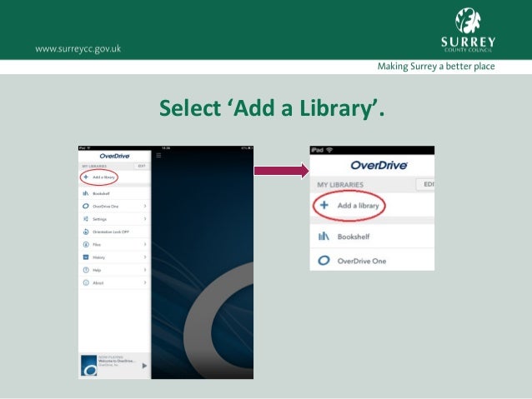532x399 pixels.
Task: Open the Bookshelf label in the enlarged view
Action: (x=354, y=237)
